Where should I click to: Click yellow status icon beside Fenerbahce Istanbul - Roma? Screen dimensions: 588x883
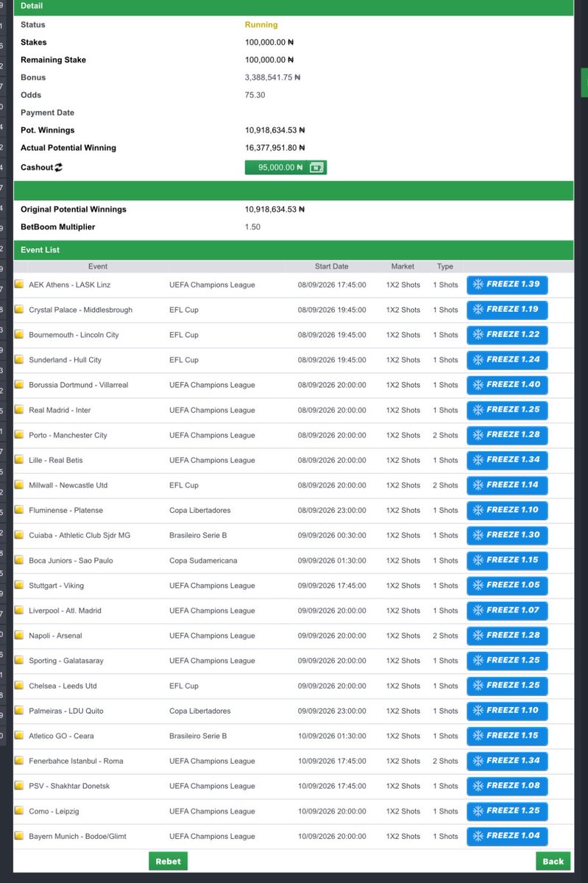(x=19, y=761)
